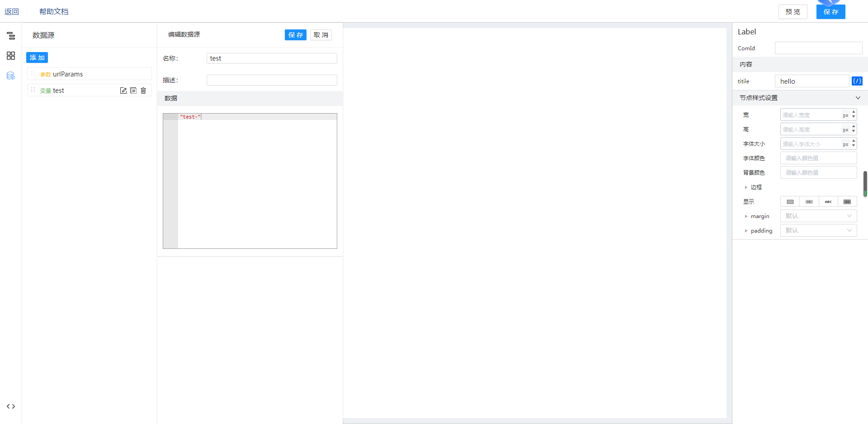Select the inline-block display mode option
The image size is (868, 424).
click(809, 202)
